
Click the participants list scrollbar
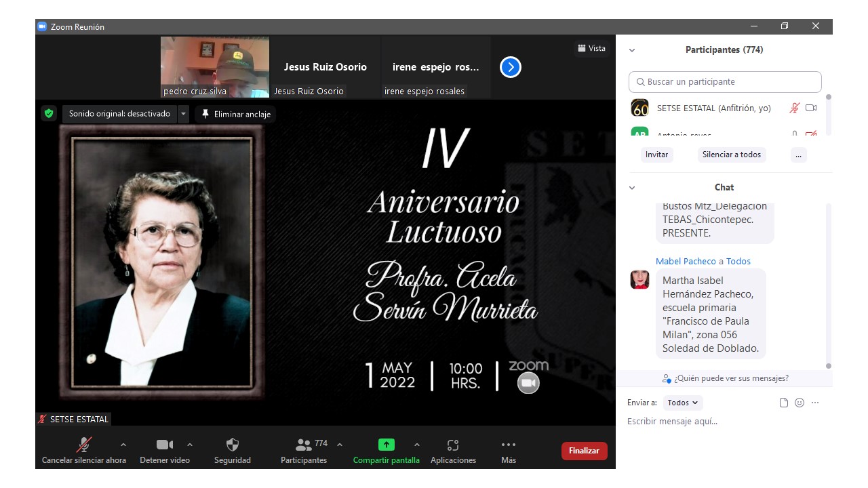[x=828, y=115]
